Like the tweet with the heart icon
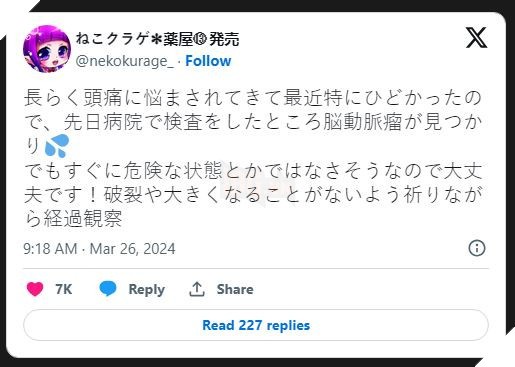The height and width of the screenshot is (367, 515). [x=35, y=289]
